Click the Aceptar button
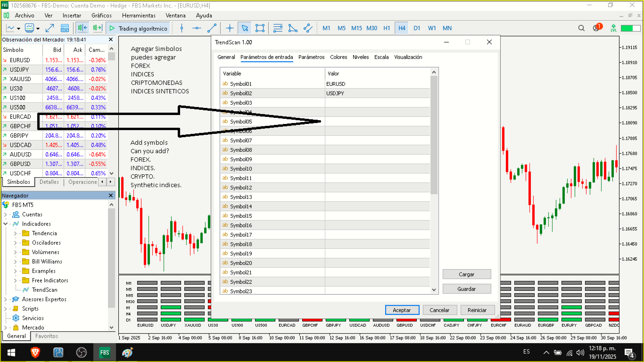 tap(402, 310)
